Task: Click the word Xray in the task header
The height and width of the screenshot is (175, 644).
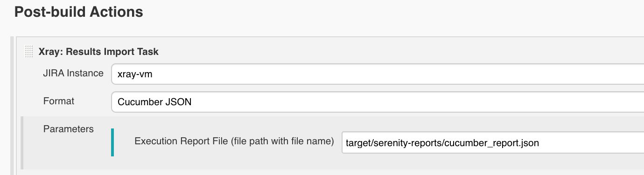Action: pos(49,52)
